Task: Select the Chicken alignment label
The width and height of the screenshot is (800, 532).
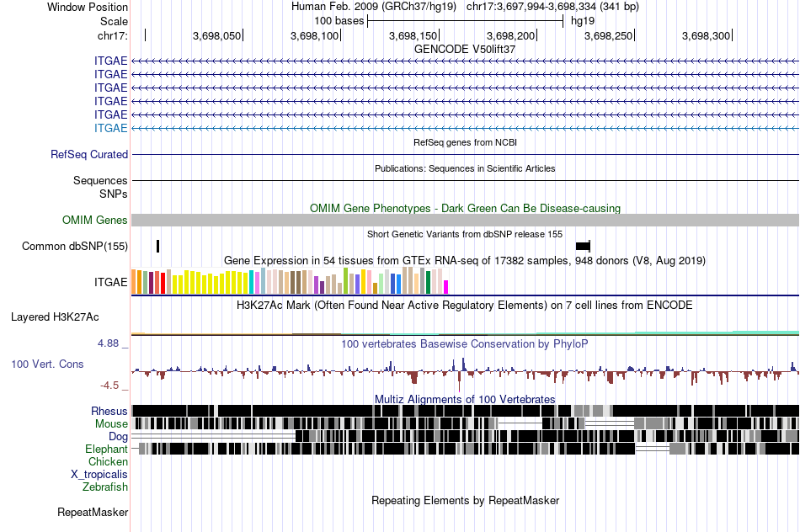Action: coord(108,461)
